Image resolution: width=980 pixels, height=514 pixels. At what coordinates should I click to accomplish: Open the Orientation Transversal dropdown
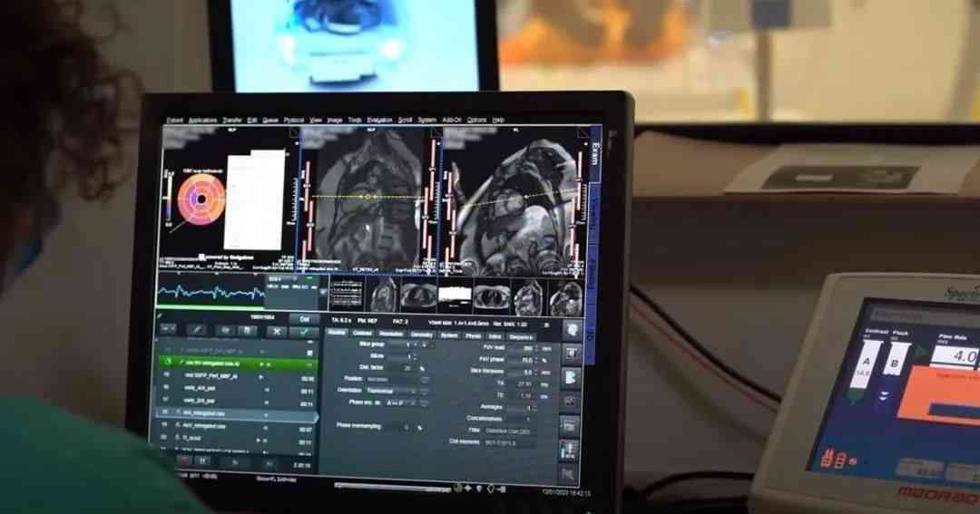(x=393, y=391)
